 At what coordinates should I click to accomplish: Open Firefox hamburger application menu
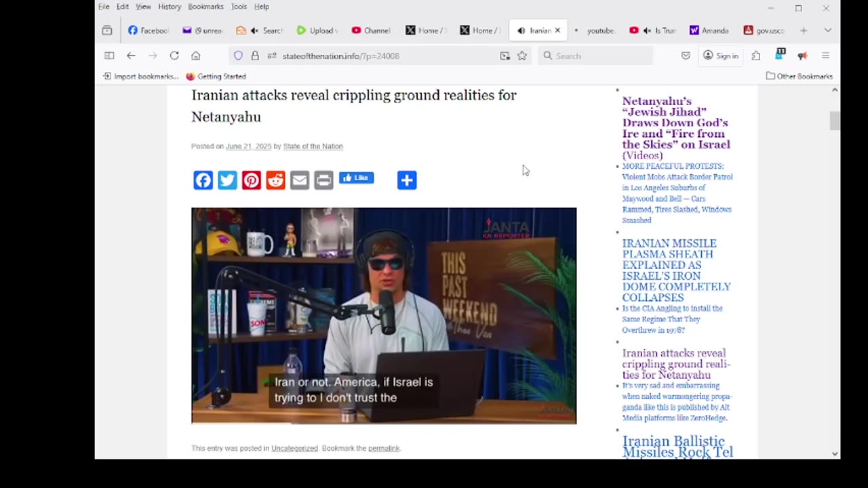(825, 56)
